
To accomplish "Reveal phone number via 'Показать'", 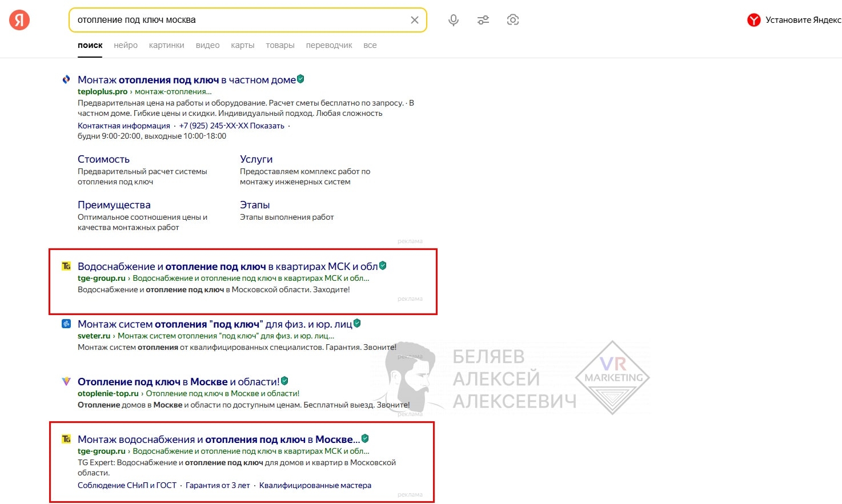I will (x=267, y=126).
